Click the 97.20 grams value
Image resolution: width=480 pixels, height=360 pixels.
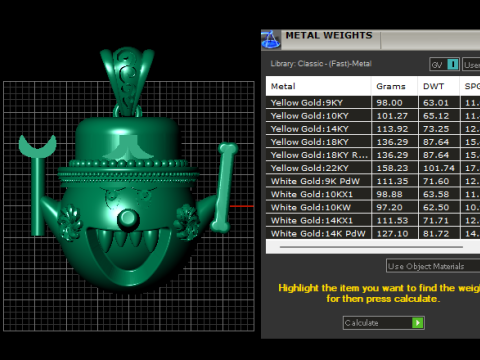click(389, 208)
